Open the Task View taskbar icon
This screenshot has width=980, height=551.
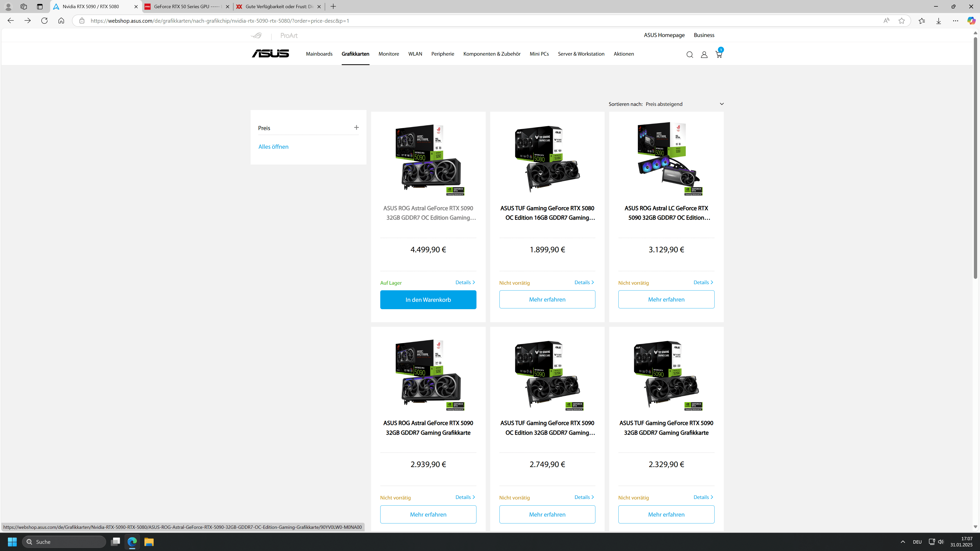pyautogui.click(x=115, y=542)
